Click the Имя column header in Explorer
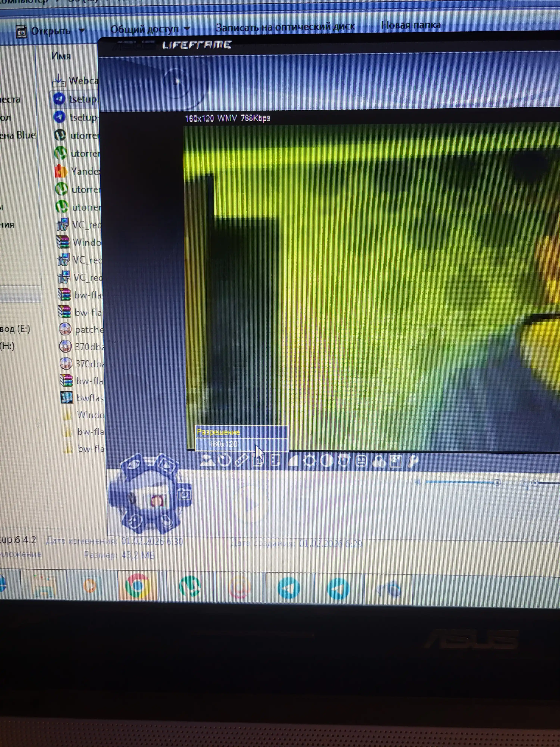The width and height of the screenshot is (560, 747). click(61, 56)
